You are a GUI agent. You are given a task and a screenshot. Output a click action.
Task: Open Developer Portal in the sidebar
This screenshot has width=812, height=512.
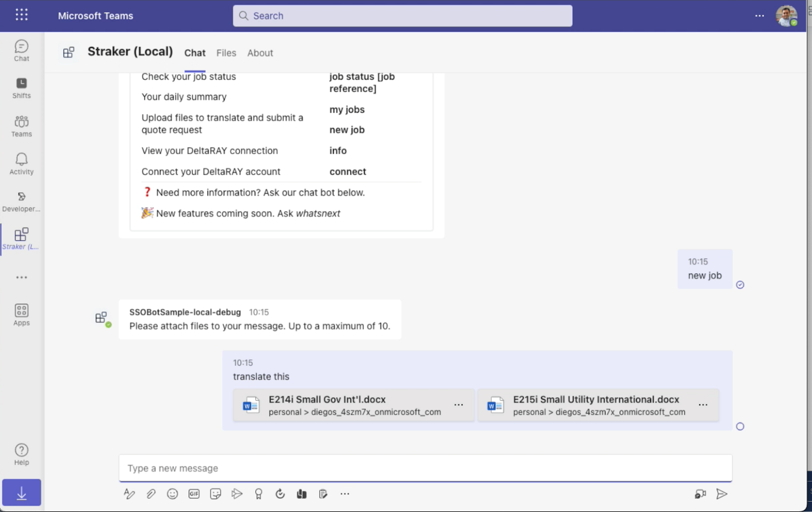pyautogui.click(x=21, y=202)
